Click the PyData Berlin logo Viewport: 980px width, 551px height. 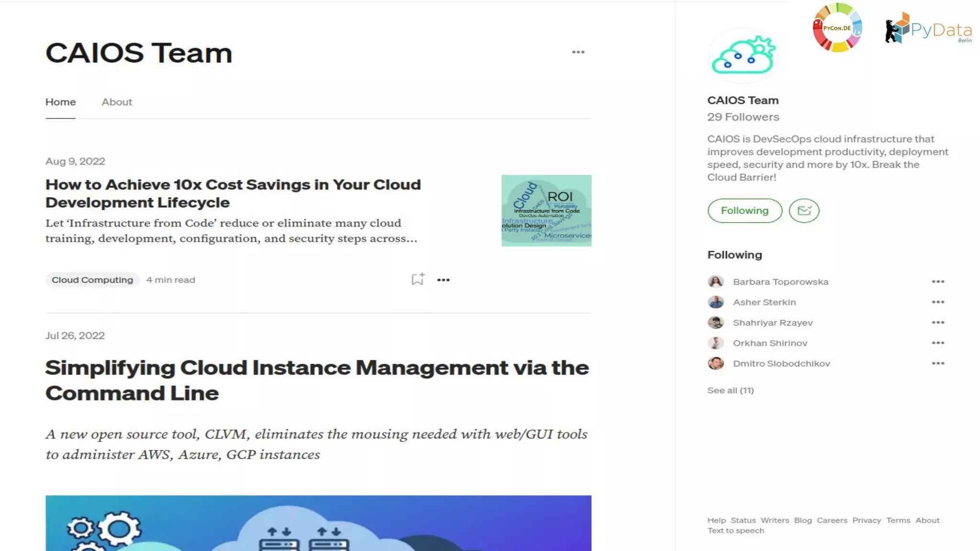tap(928, 28)
